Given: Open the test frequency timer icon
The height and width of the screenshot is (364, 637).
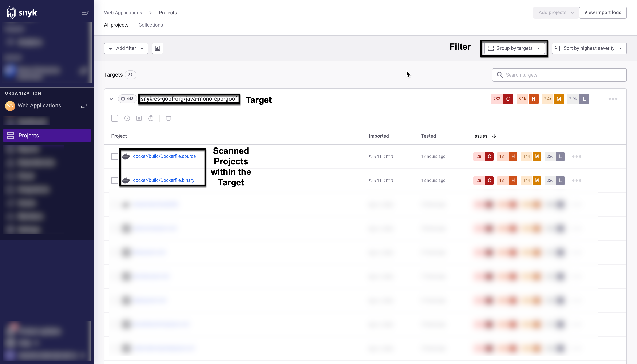Looking at the screenshot, I should (151, 118).
